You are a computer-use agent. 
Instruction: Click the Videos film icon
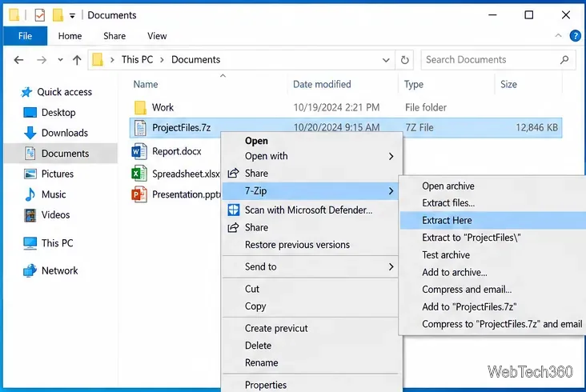[x=30, y=215]
